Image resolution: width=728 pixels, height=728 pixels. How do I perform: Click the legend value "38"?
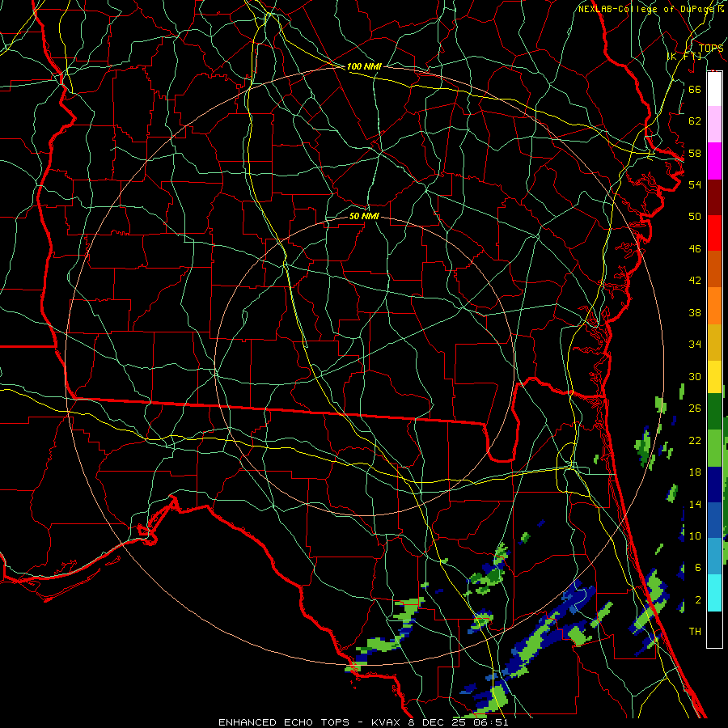[695, 312]
